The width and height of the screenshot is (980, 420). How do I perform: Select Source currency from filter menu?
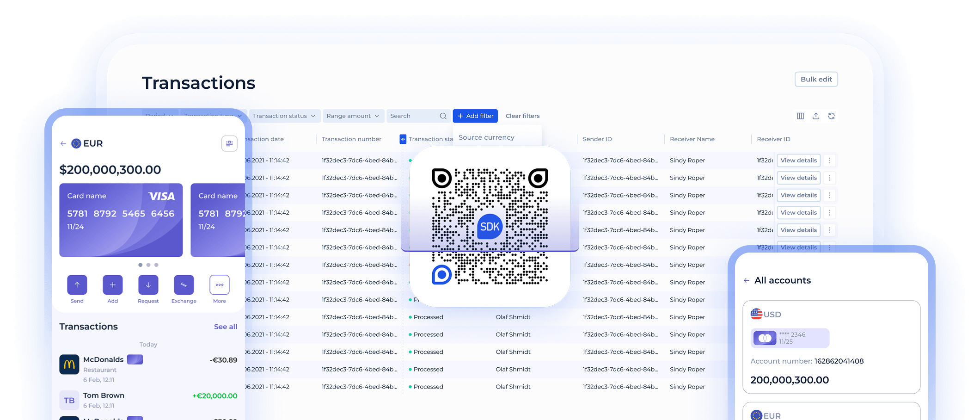click(x=486, y=137)
